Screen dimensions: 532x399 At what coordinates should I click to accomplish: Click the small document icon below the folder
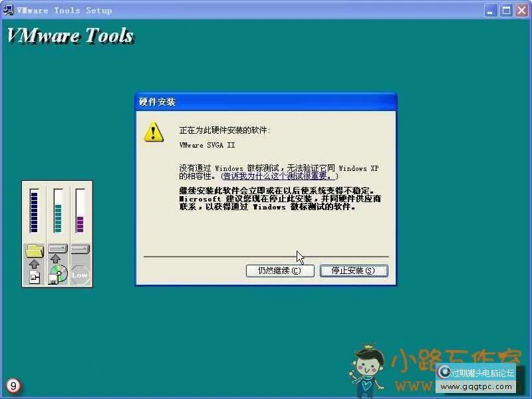pyautogui.click(x=35, y=275)
